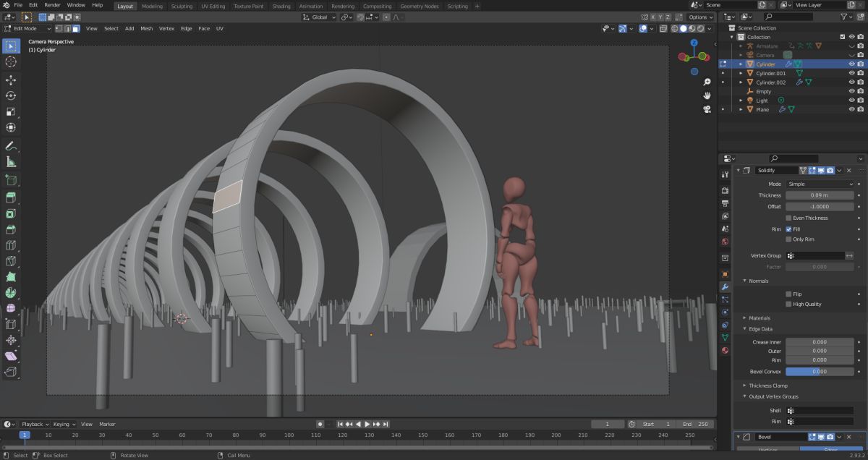Select the Cursor tool in the toolbar
Viewport: 868px width, 460px height.
11,62
